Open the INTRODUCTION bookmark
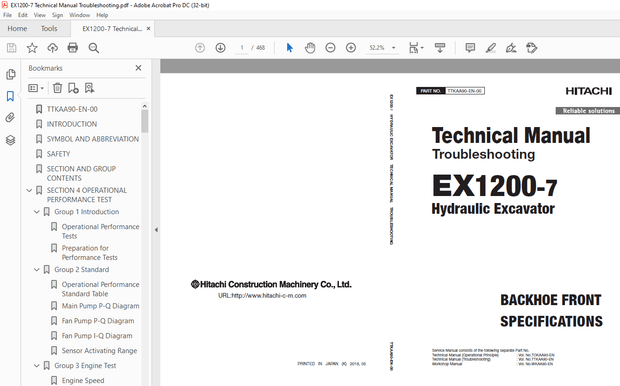Viewport: 620px width, 386px height. coord(72,124)
